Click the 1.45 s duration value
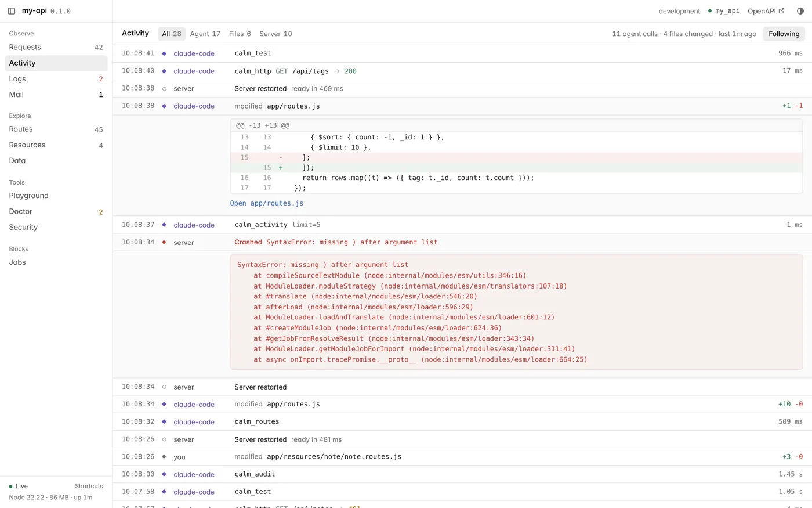812x508 pixels. pyautogui.click(x=791, y=474)
